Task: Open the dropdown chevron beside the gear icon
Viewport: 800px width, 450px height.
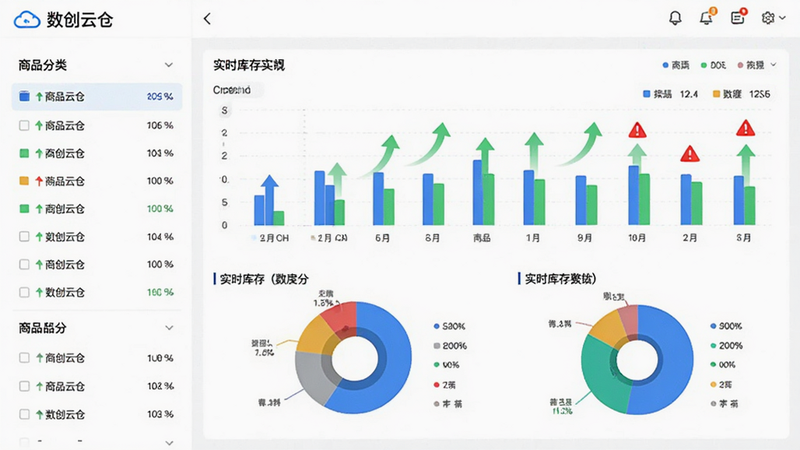Action: pyautogui.click(x=783, y=18)
